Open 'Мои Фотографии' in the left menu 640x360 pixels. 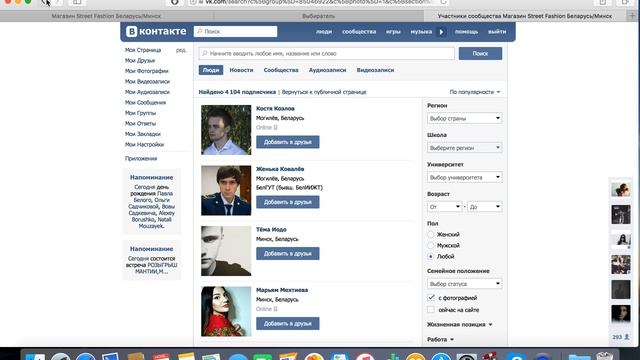pos(147,71)
